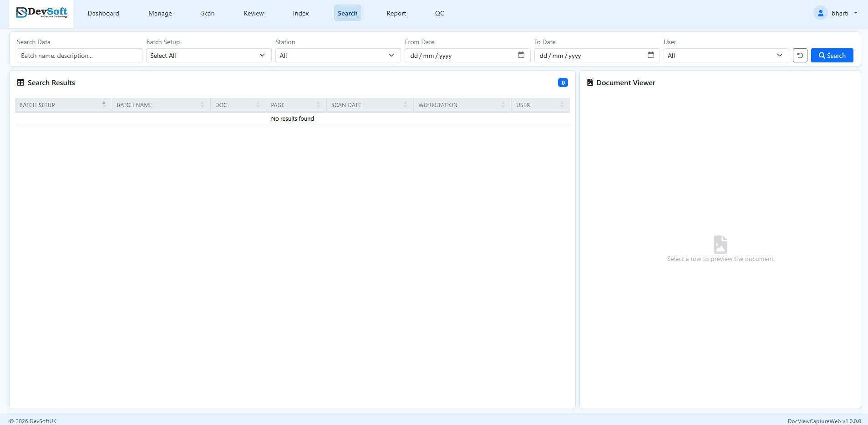Sort by Batch Setup column arrows
The width and height of the screenshot is (868, 425).
pyautogui.click(x=104, y=105)
